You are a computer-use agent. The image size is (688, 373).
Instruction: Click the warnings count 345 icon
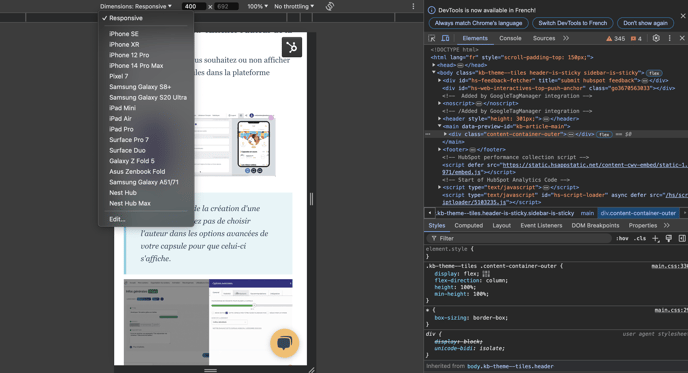tap(616, 39)
